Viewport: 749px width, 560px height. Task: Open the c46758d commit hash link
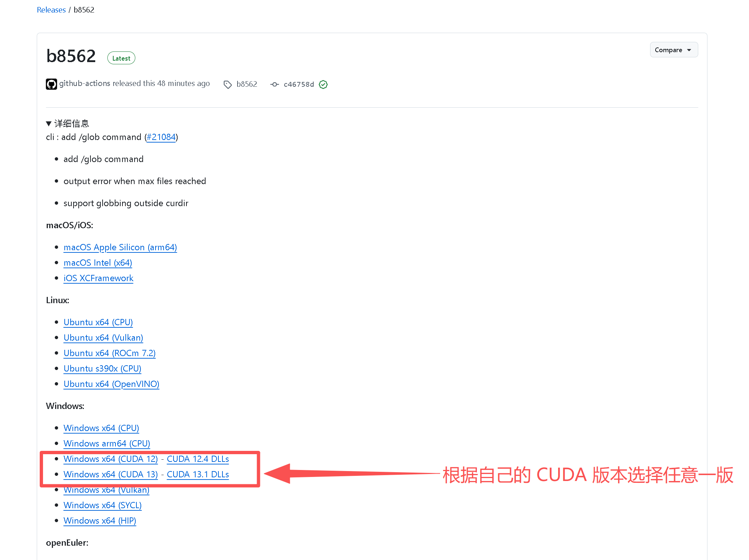click(299, 85)
